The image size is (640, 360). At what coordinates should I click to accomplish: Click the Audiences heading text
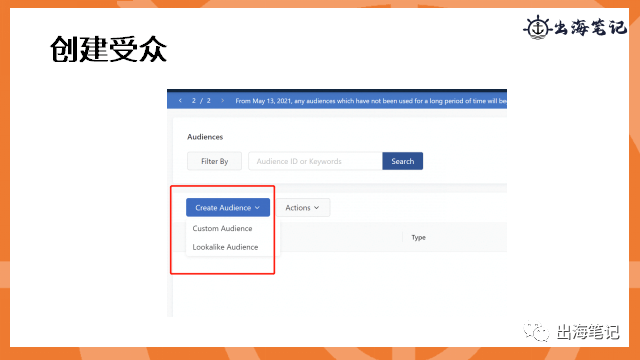(x=205, y=137)
